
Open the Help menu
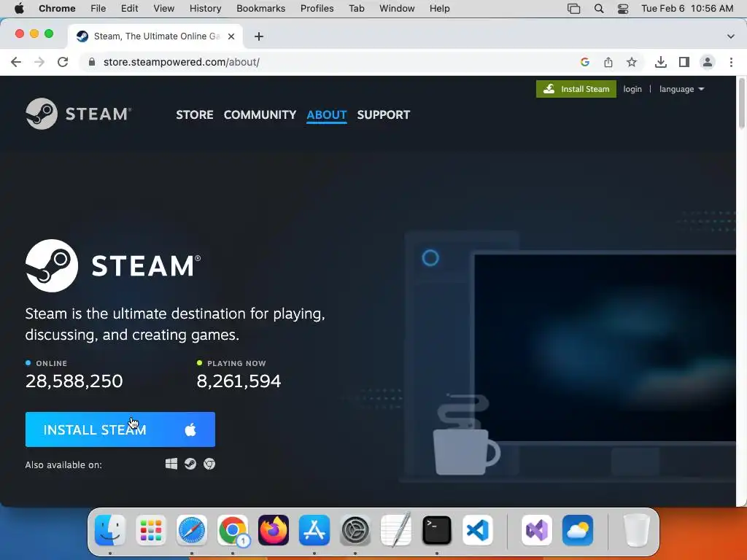(x=439, y=9)
